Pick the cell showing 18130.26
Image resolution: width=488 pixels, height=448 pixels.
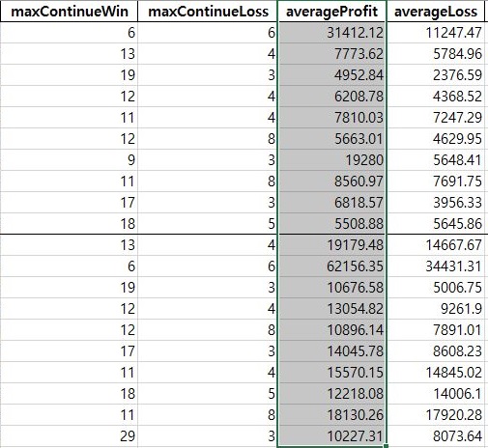(331, 415)
